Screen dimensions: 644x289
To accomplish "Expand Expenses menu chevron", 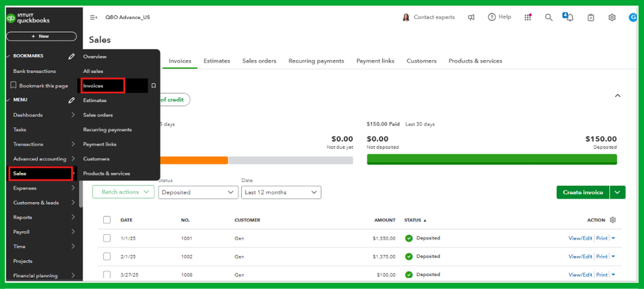I will pyautogui.click(x=73, y=188).
